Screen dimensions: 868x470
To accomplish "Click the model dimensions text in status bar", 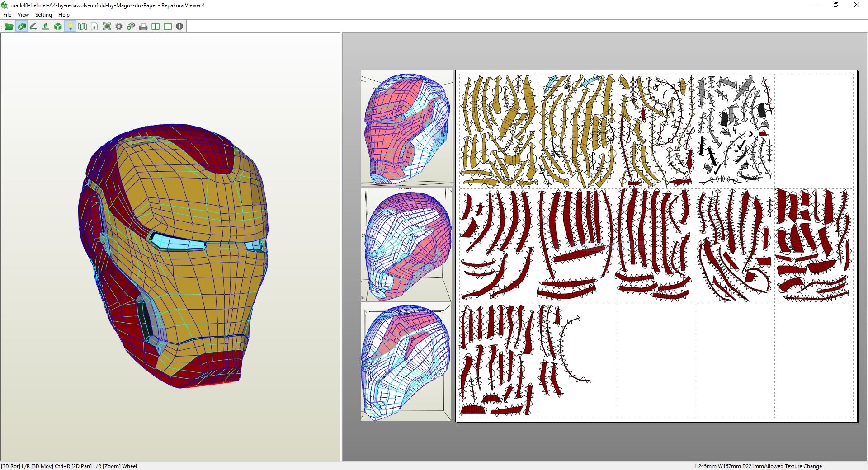I will 729,466.
